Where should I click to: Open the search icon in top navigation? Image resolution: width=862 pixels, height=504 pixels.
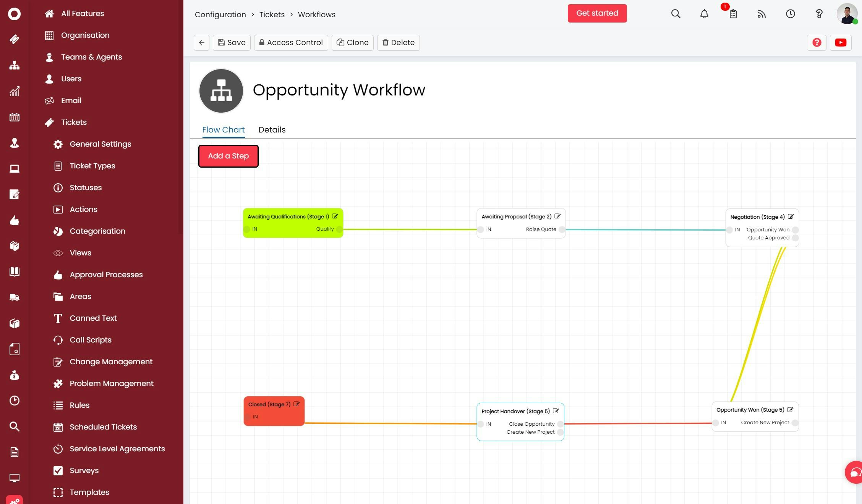(x=675, y=13)
